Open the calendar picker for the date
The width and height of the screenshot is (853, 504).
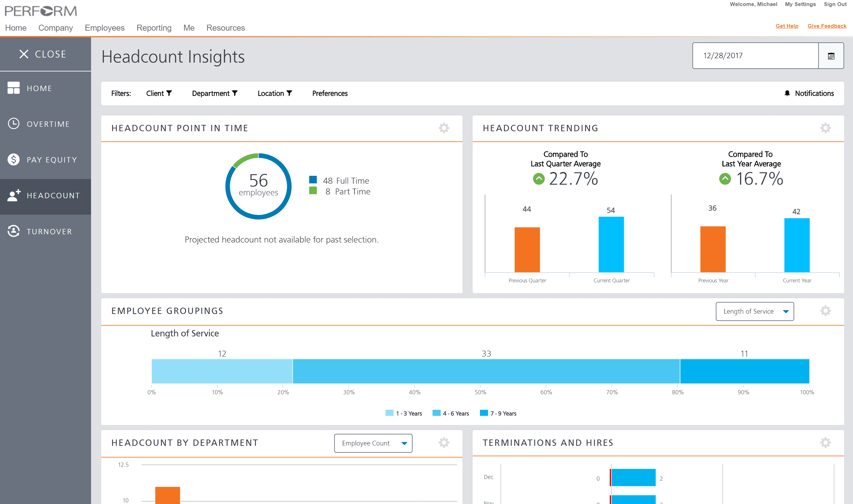(831, 56)
